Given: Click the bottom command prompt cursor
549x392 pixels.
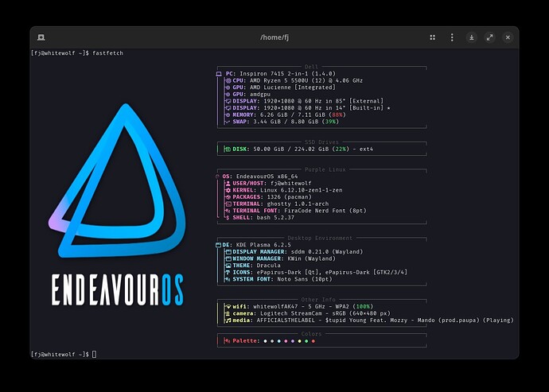Looking at the screenshot, I should [94, 354].
